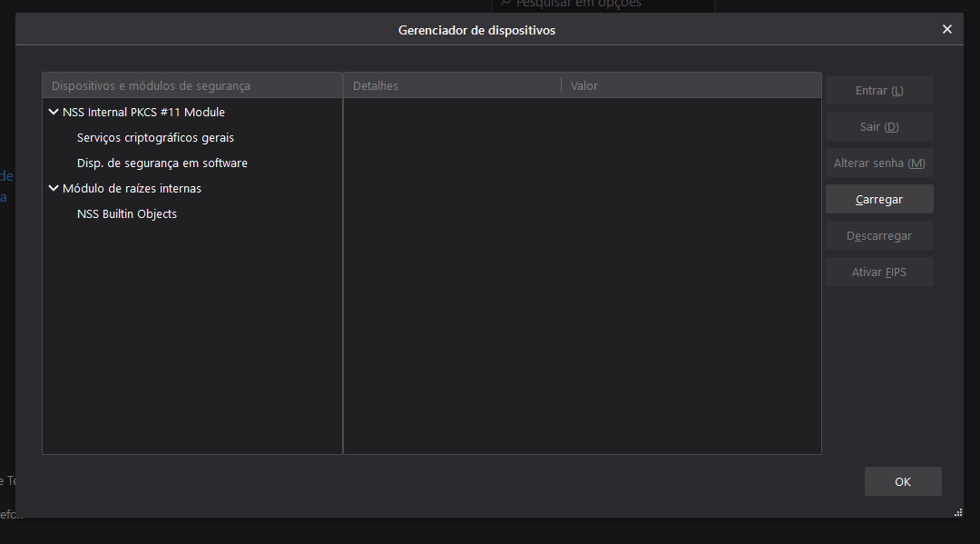Collapse the Módulo de raízes internas chevron
The width and height of the screenshot is (980, 544).
click(54, 189)
